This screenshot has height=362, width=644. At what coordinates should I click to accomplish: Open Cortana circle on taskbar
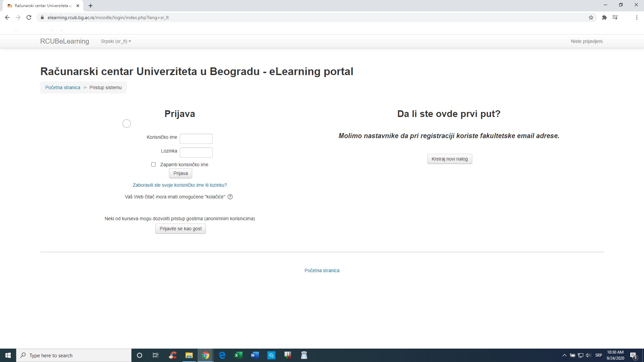point(140,355)
